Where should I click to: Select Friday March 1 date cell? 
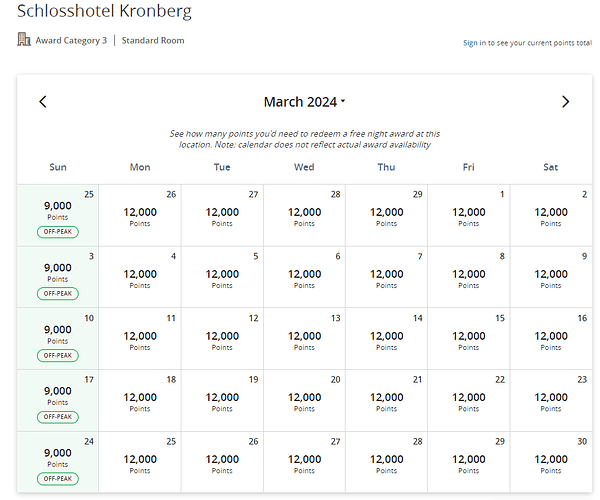pyautogui.click(x=469, y=215)
